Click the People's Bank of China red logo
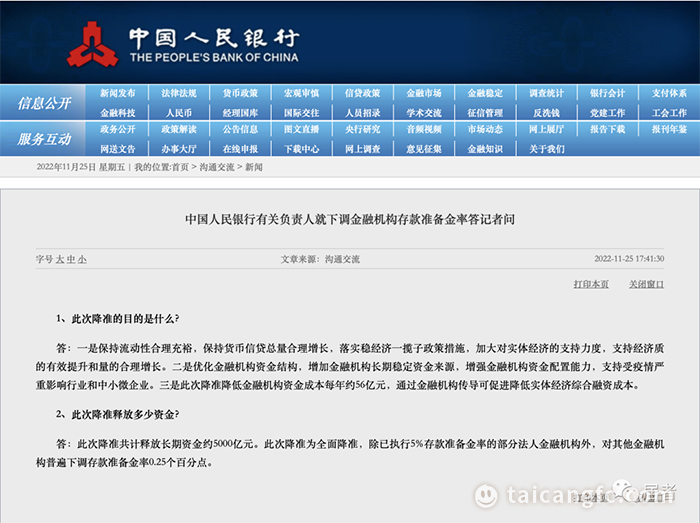 (x=92, y=45)
